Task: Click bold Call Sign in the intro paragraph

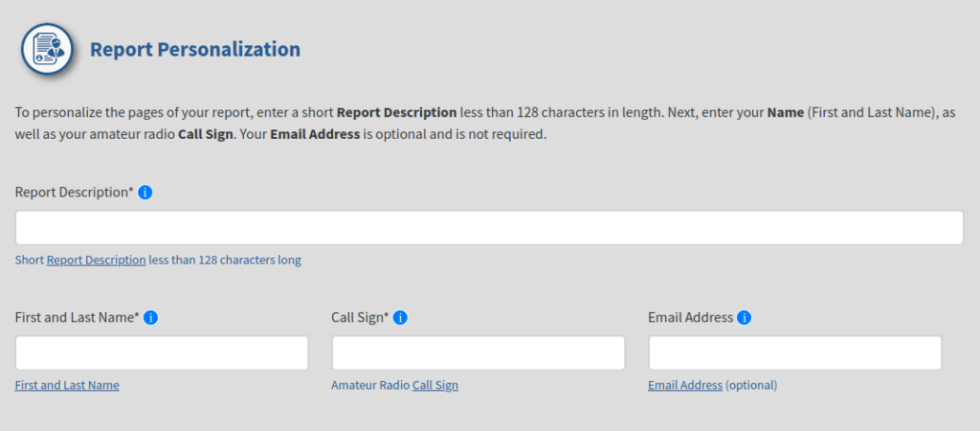Action: (206, 134)
